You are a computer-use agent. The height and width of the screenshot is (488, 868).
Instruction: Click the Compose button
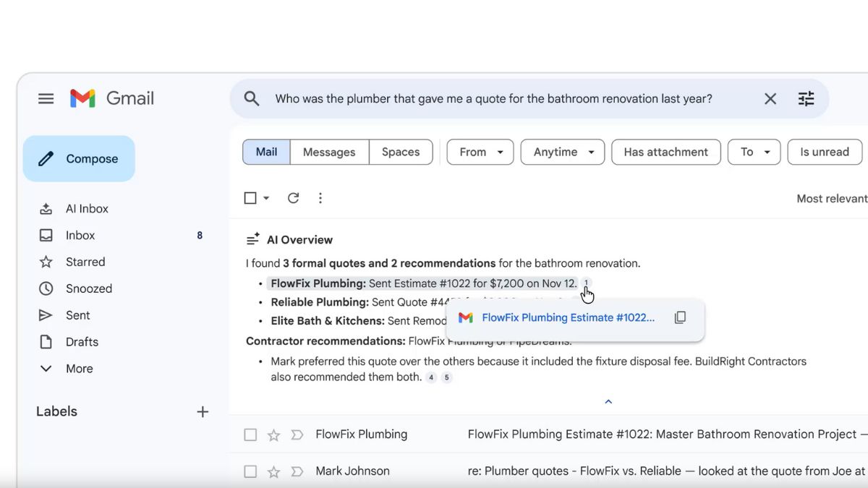(x=79, y=158)
